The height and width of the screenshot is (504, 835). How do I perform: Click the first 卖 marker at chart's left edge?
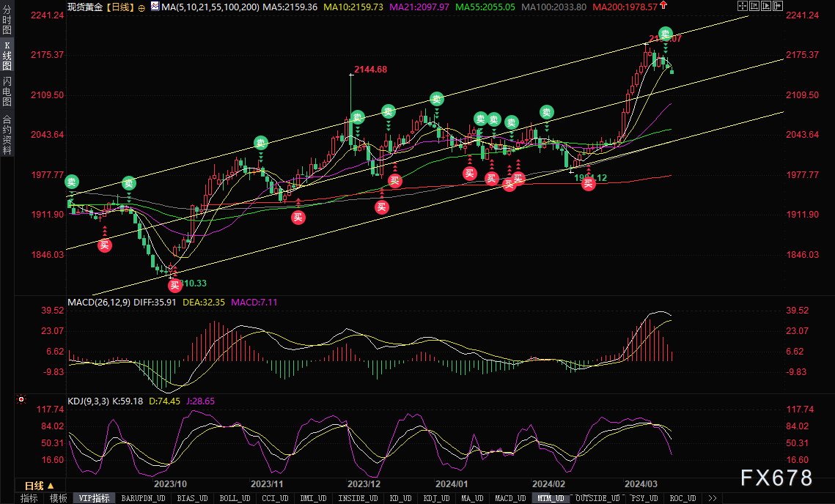tap(72, 182)
